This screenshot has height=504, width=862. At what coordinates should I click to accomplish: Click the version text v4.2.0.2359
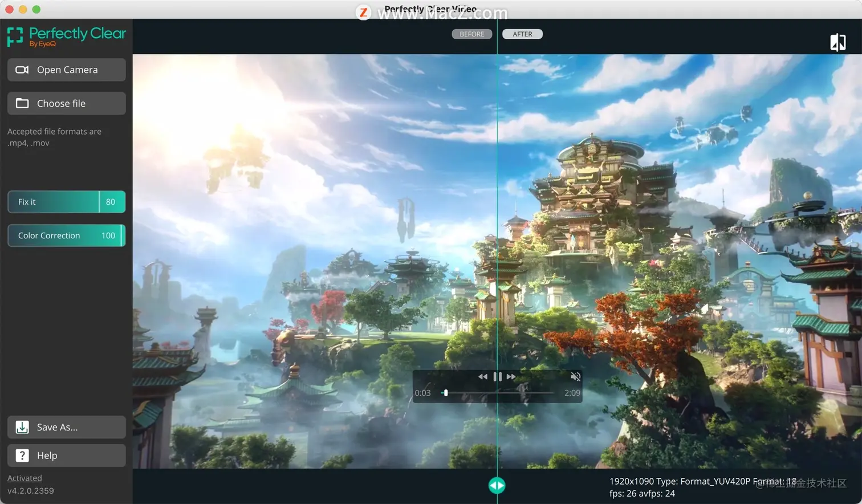pyautogui.click(x=31, y=490)
